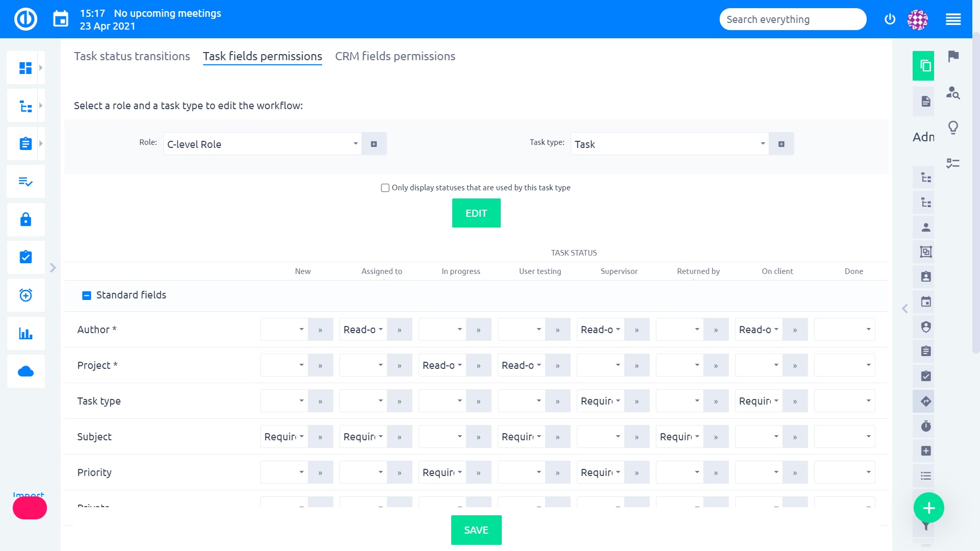980x551 pixels.
Task: Click the green SAVE button
Action: click(x=477, y=530)
